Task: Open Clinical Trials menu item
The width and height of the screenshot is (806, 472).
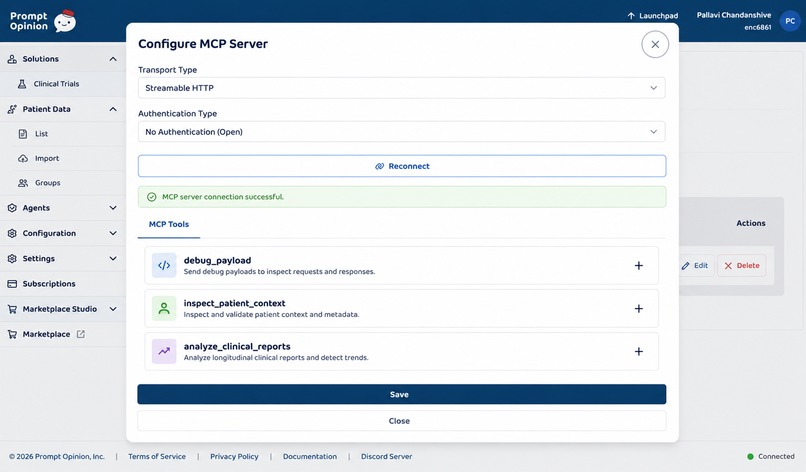Action: 63,84
